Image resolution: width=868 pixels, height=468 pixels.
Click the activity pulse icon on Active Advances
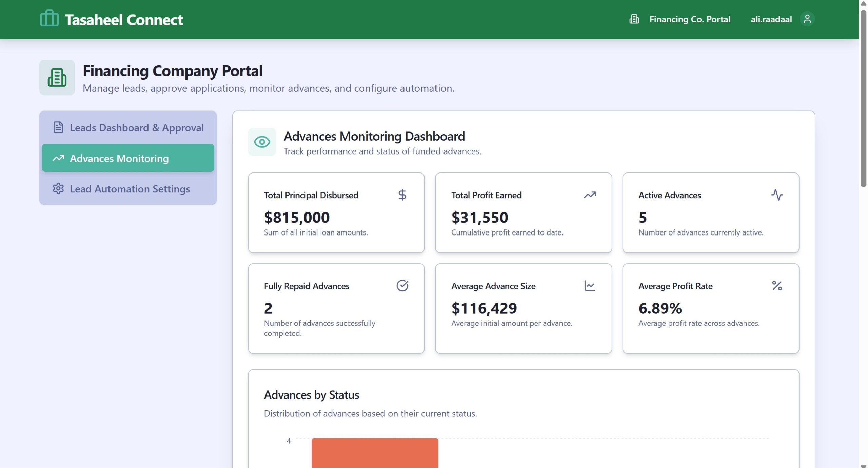click(x=777, y=195)
